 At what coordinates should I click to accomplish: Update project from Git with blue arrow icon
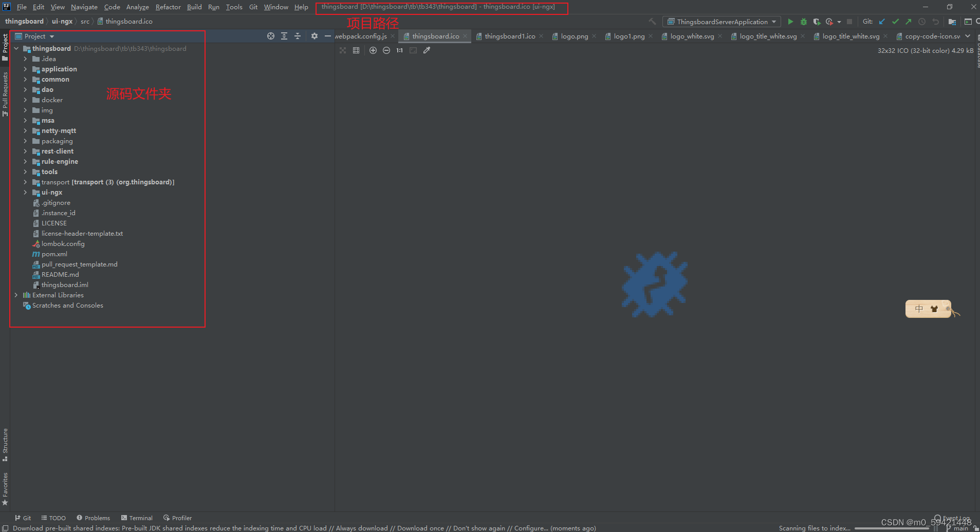click(882, 22)
